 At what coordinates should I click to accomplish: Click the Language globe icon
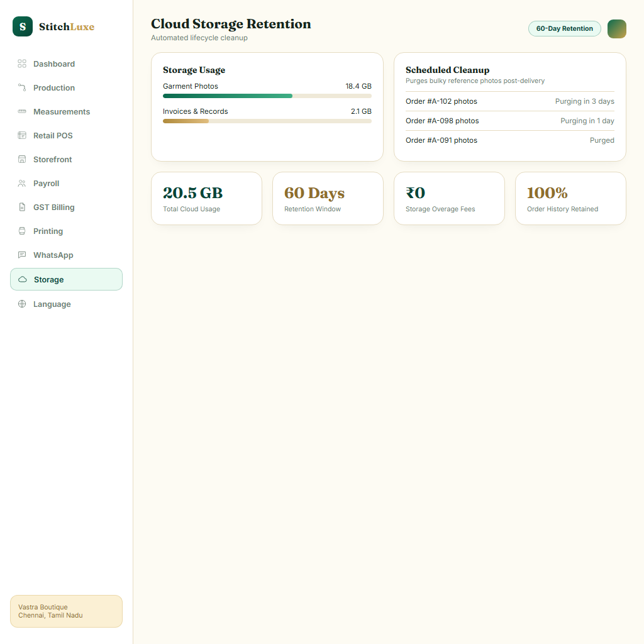22,304
